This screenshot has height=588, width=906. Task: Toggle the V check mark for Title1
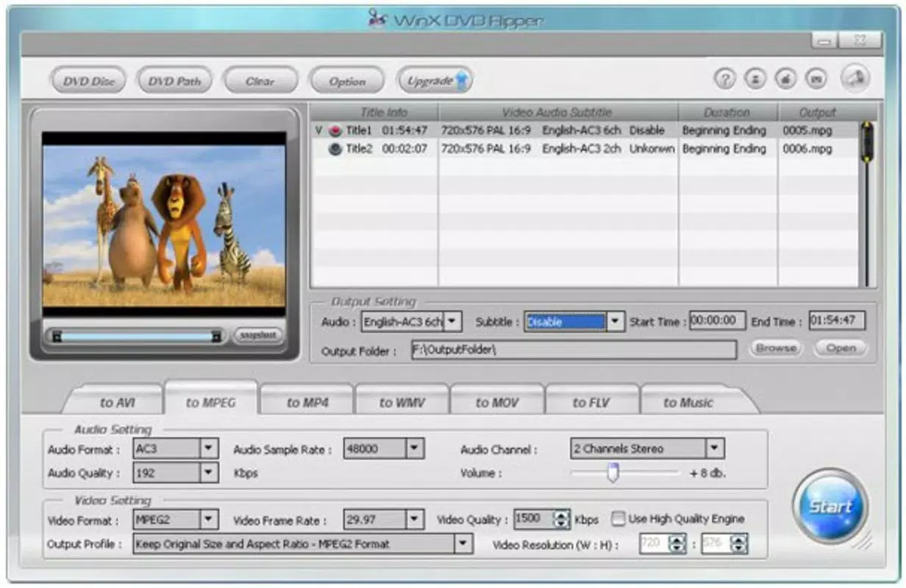click(x=318, y=131)
